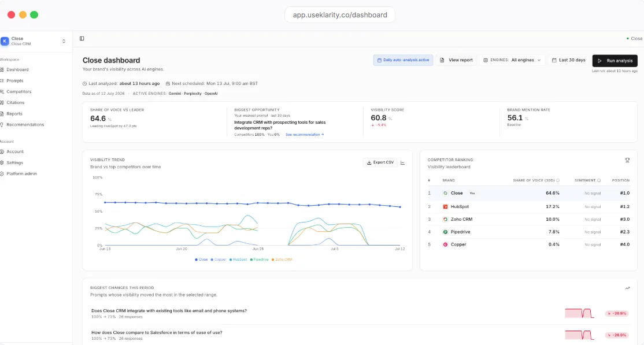Click the Close brand logo in leaderboard
644x345 pixels.
445,193
